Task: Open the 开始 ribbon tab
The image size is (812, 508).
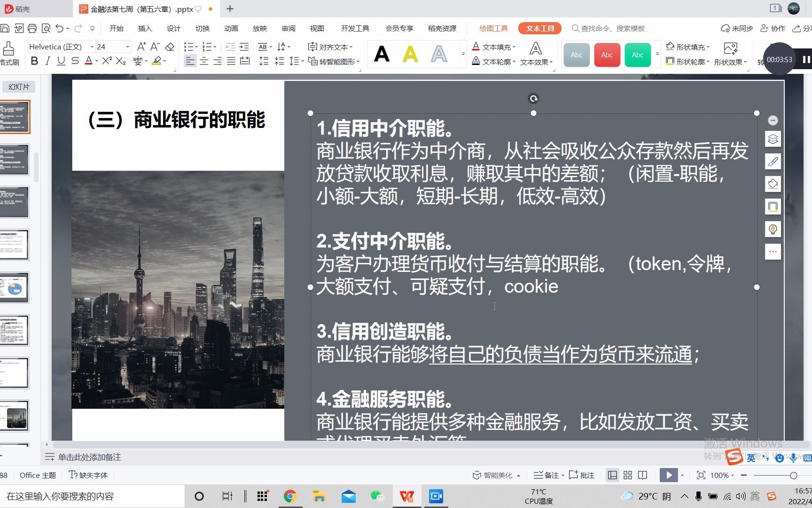Action: coord(117,28)
